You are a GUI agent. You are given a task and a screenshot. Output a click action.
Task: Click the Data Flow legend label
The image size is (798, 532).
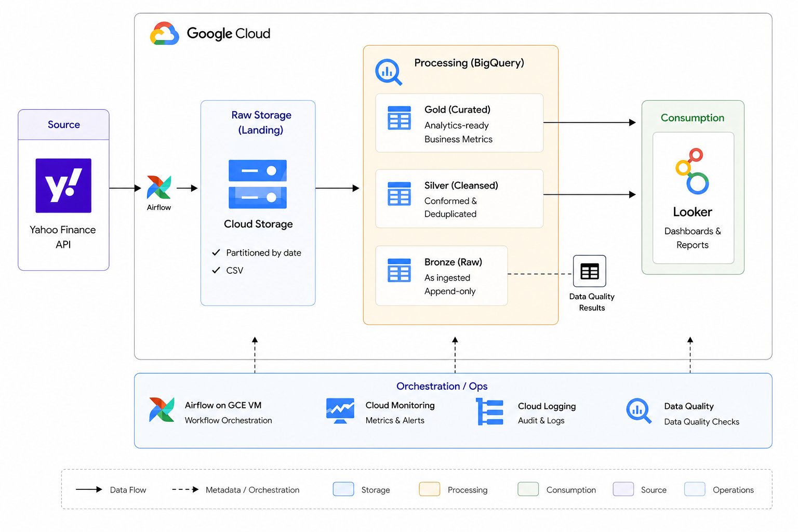[x=128, y=490]
